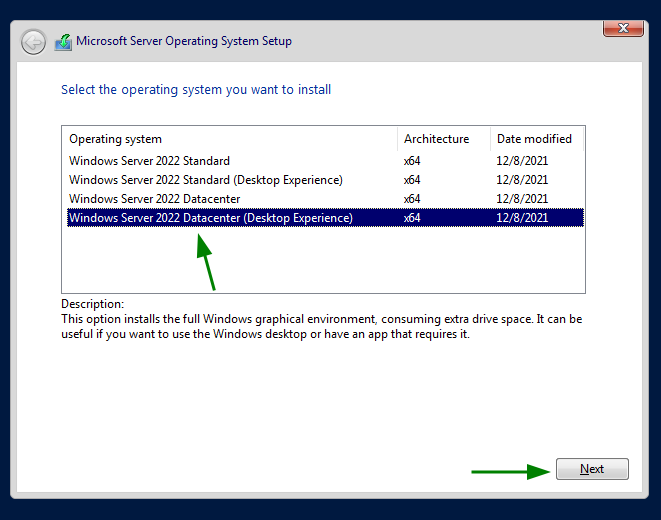This screenshot has height=520, width=661.
Task: Click 12/8/2021 in the Windows Server 2022 Standard row
Action: pos(522,161)
